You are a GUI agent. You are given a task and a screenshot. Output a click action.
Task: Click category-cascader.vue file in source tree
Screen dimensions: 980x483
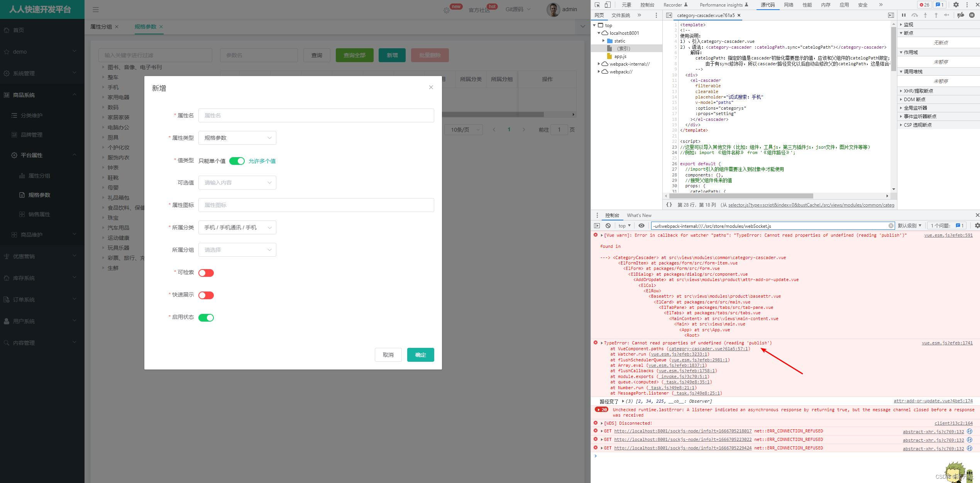[x=707, y=15]
